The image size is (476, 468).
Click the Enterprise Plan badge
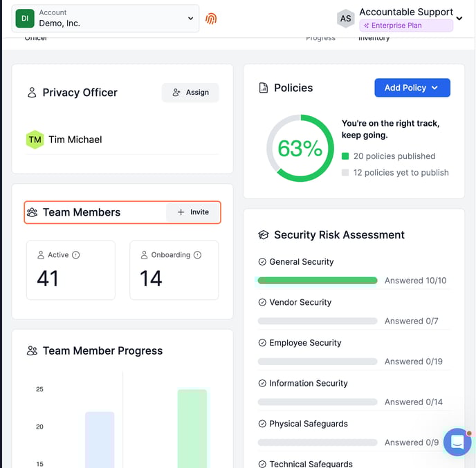click(406, 26)
